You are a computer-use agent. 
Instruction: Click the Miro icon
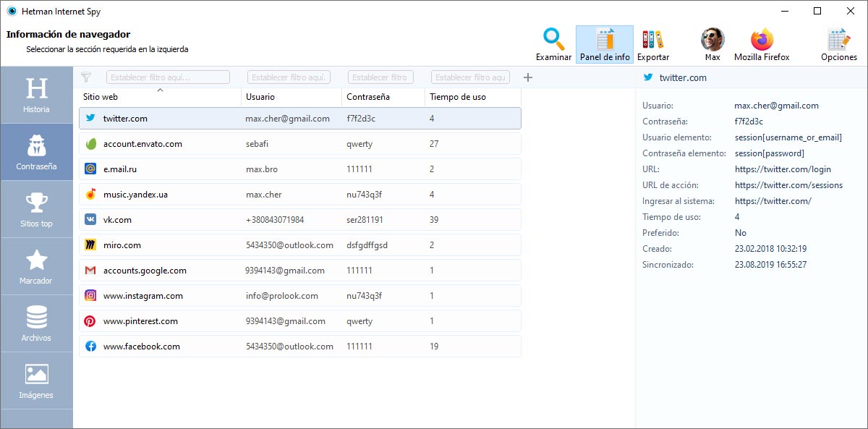pos(90,245)
